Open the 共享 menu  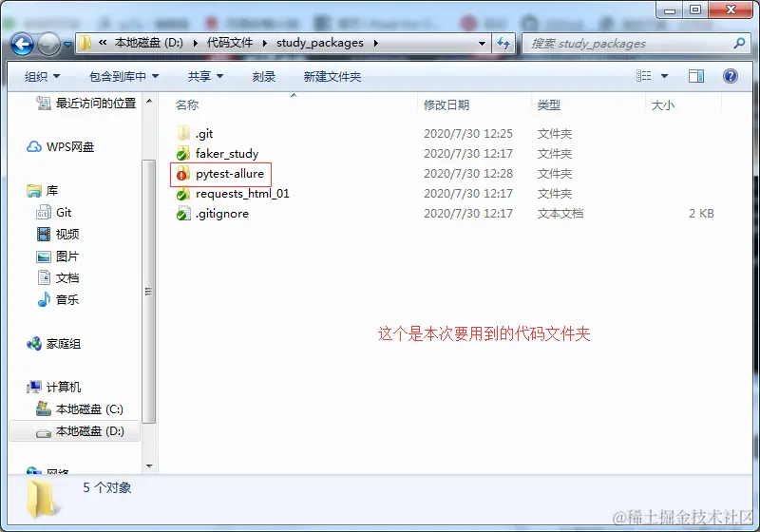tap(205, 76)
